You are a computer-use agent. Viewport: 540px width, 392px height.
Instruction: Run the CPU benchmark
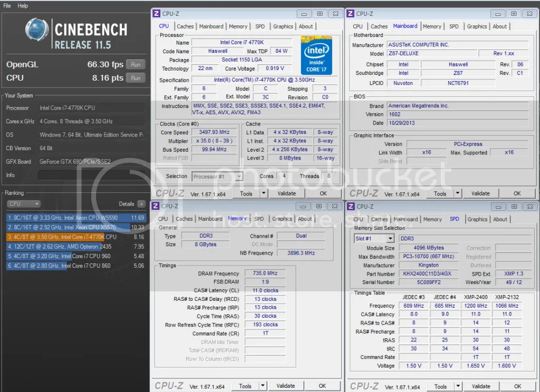click(136, 78)
